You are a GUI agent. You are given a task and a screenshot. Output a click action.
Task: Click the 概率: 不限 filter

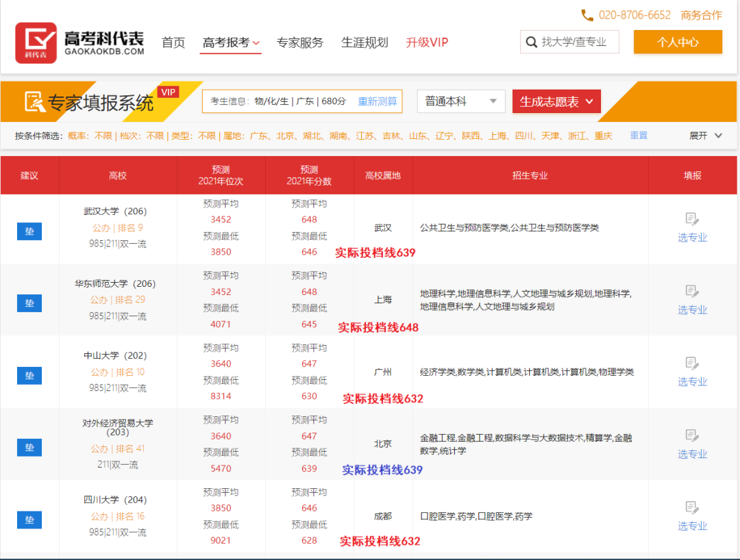90,136
